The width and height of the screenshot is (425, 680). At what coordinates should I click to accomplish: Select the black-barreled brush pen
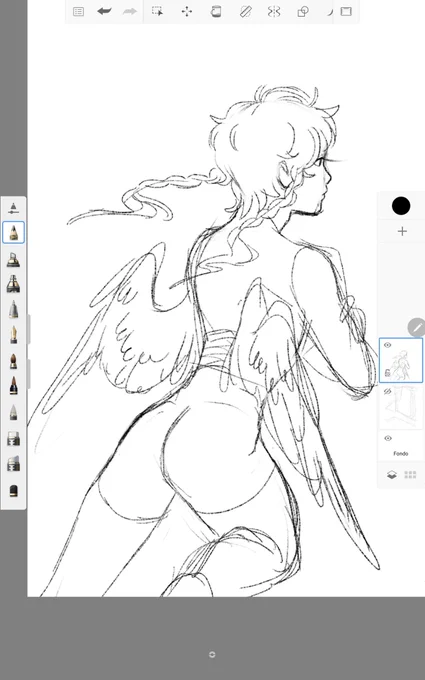point(13,386)
